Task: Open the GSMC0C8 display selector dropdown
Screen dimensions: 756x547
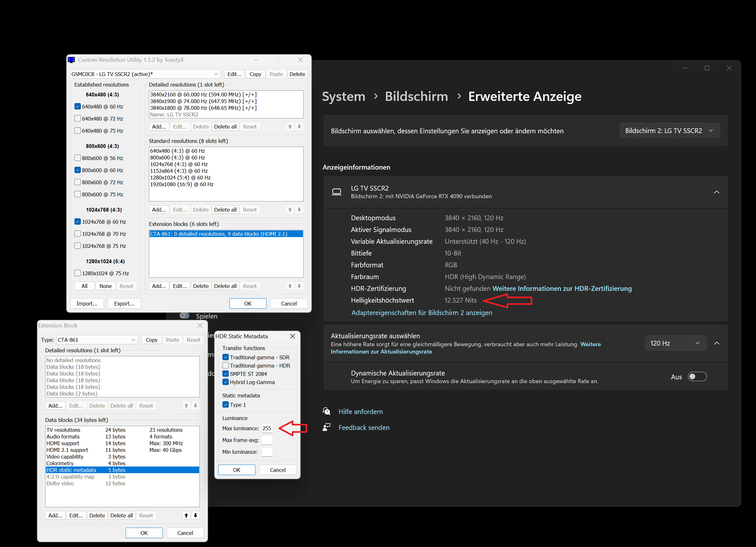Action: (x=145, y=74)
